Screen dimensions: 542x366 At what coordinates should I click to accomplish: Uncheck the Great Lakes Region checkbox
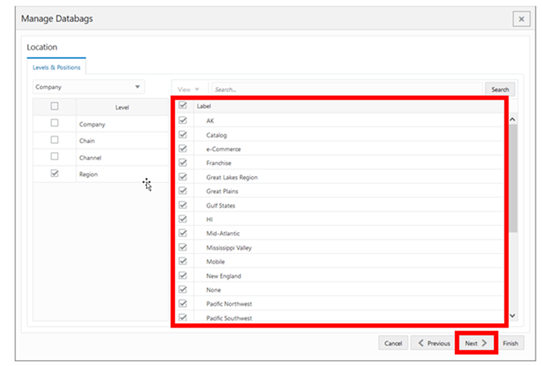183,177
